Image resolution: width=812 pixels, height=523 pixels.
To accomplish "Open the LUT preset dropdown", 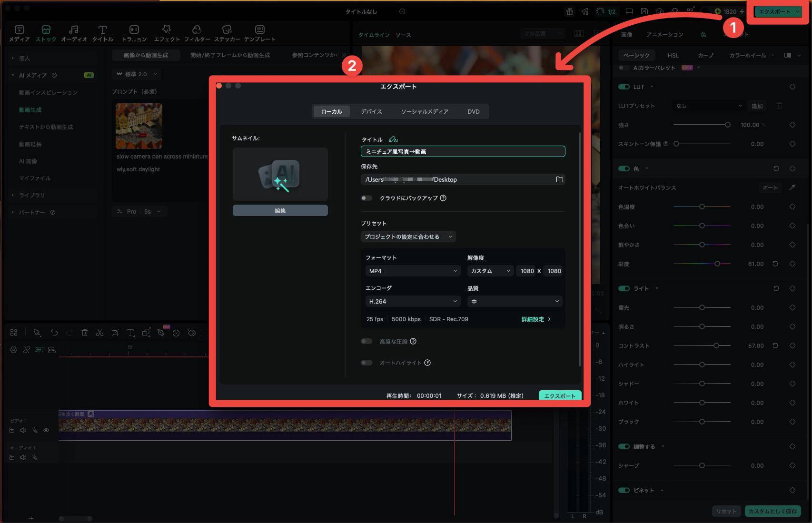I will click(709, 106).
